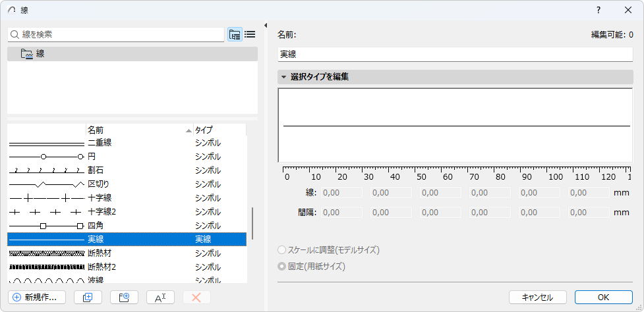Click the preview ruler scale
The height and width of the screenshot is (312, 644).
[x=457, y=173]
